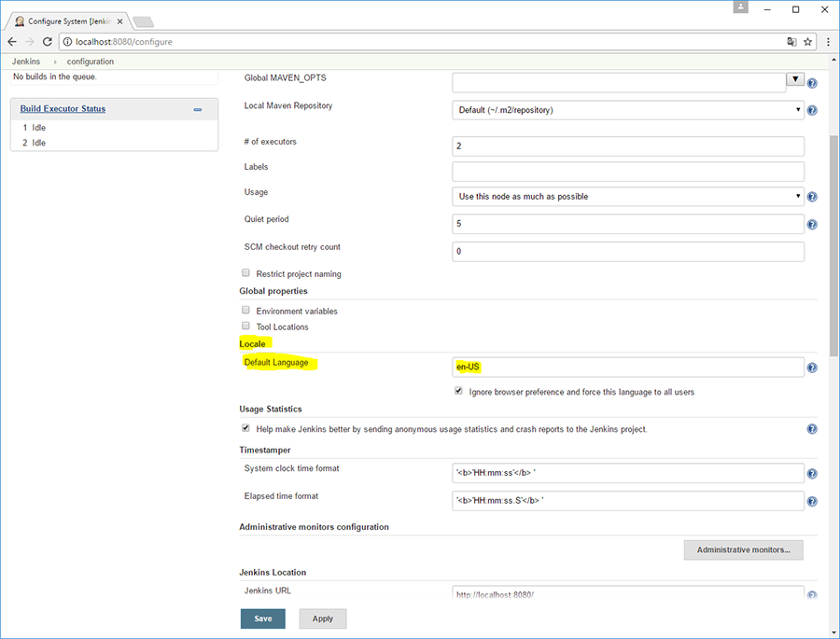The image size is (840, 639).
Task: Edit the number of executors field
Action: 628,146
